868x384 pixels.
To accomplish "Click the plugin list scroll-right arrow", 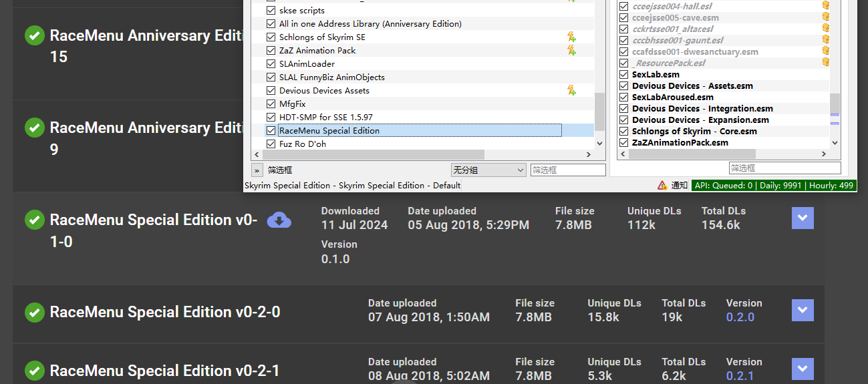I will click(824, 154).
